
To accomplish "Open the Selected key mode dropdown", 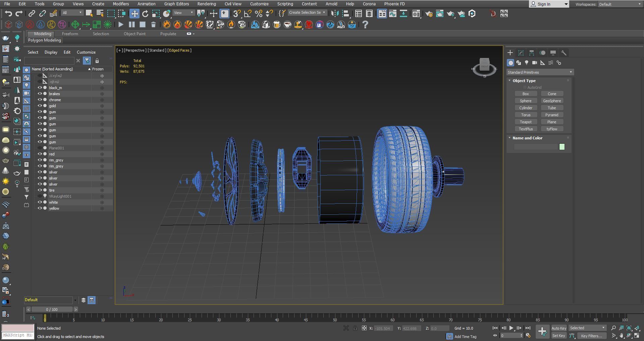I will click(587, 328).
